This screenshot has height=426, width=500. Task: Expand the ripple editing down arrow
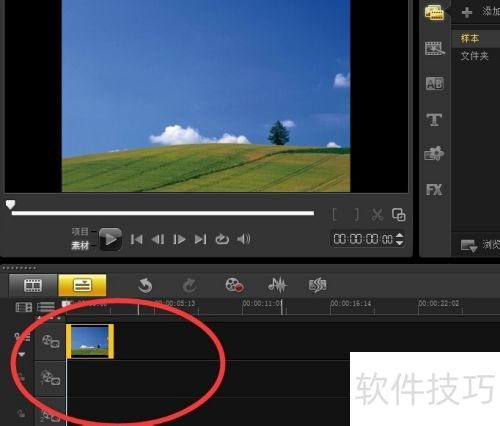pos(22,354)
